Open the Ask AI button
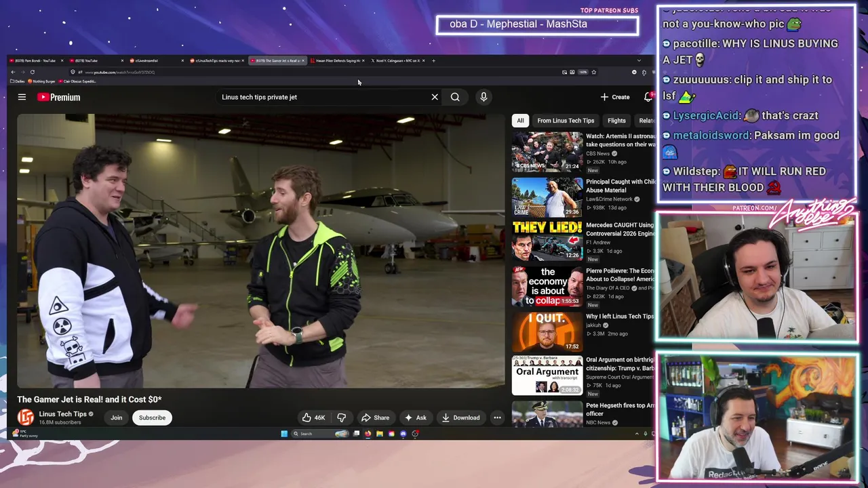The image size is (868, 488). 415,418
